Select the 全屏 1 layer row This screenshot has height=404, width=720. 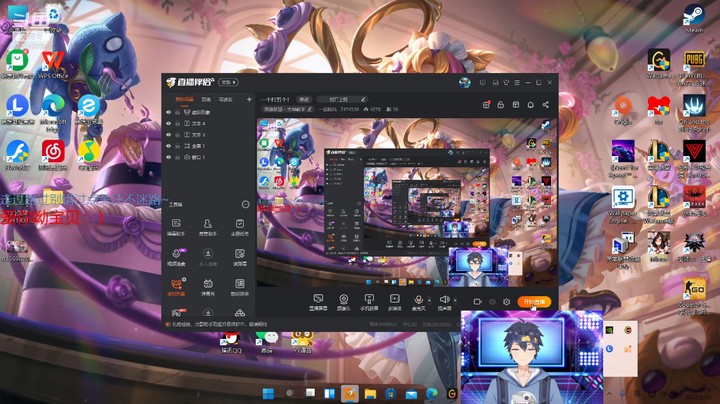click(x=209, y=146)
